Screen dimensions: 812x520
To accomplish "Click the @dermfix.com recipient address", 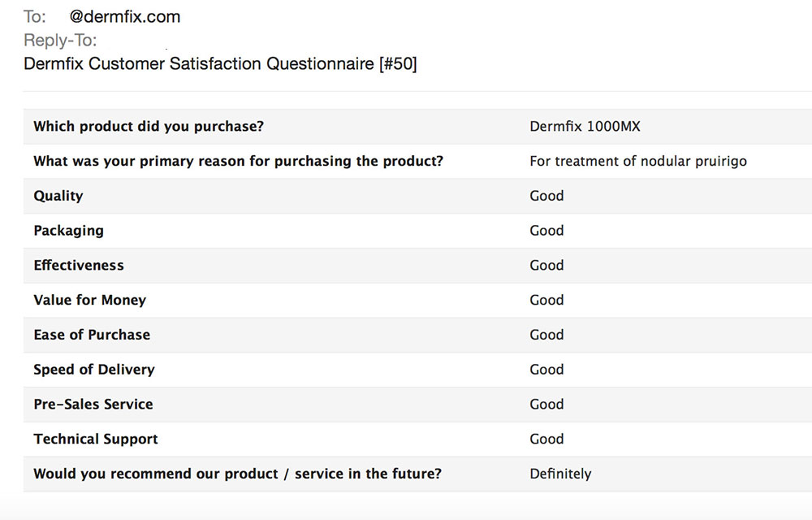I will [125, 16].
